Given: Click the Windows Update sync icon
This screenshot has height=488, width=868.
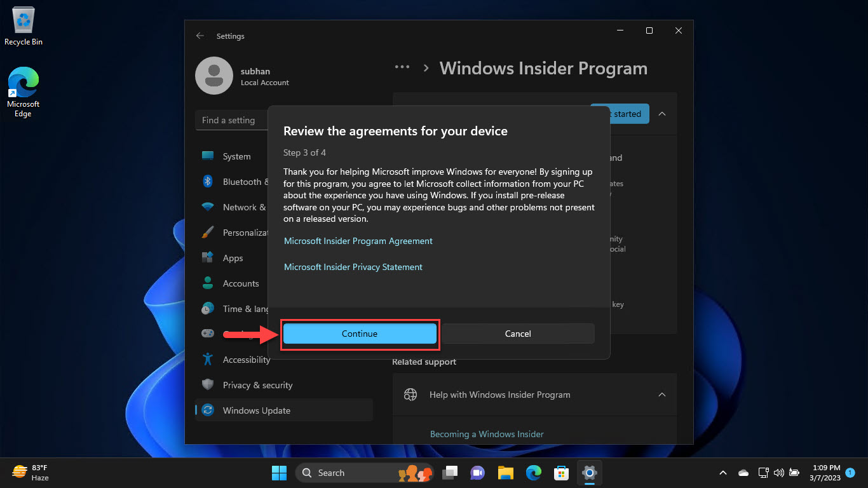Looking at the screenshot, I should click(x=208, y=410).
